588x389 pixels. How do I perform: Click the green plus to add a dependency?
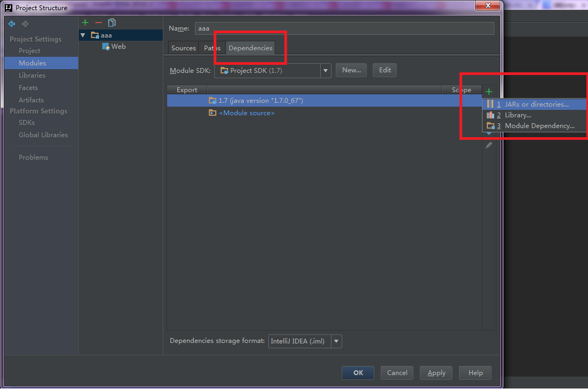(x=488, y=91)
